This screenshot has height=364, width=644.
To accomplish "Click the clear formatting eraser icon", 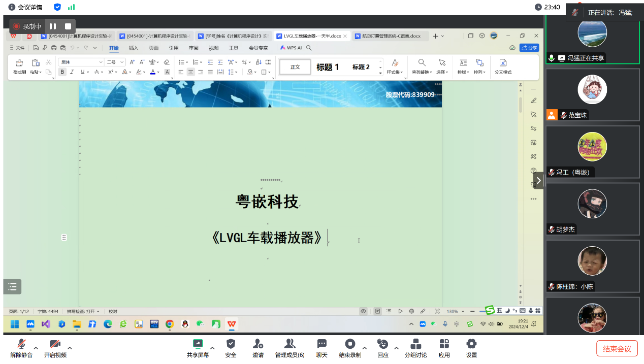I will (167, 62).
